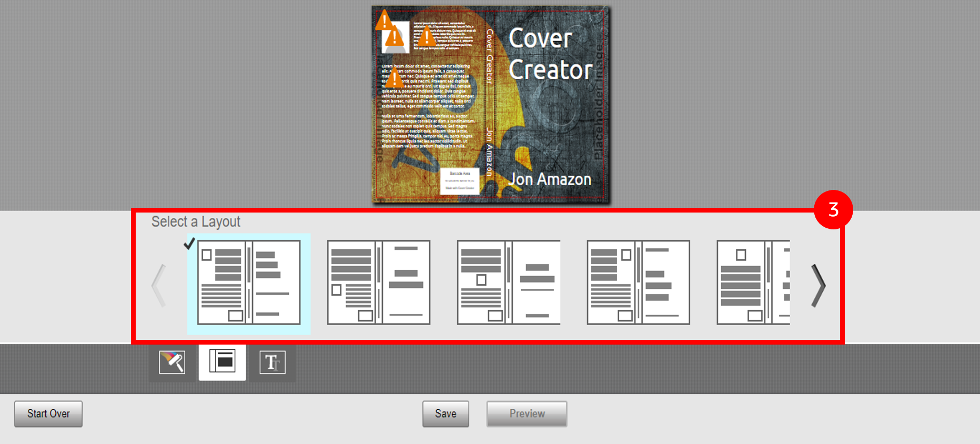980x444 pixels.
Task: Click warning icon on author photo placeholder
Action: point(395,38)
